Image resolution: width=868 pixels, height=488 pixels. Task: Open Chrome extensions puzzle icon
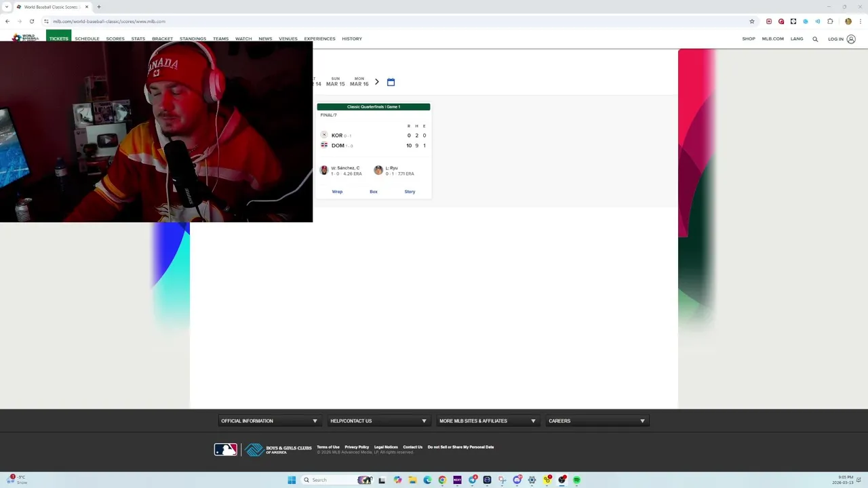(830, 21)
